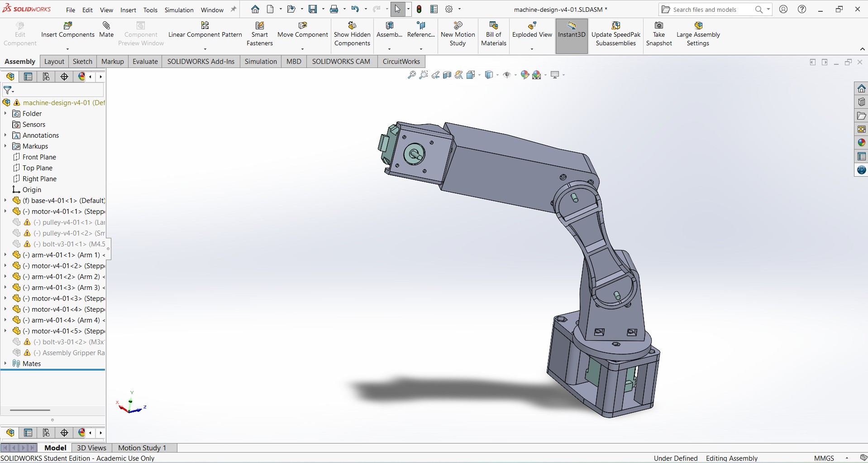
Task: Select Assembly Gripper tree item
Action: pos(58,353)
